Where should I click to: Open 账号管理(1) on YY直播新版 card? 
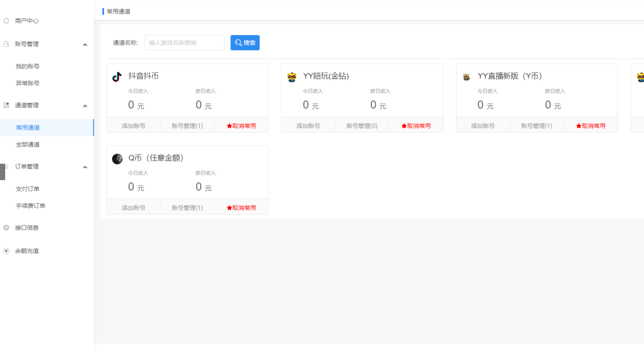pyautogui.click(x=537, y=126)
